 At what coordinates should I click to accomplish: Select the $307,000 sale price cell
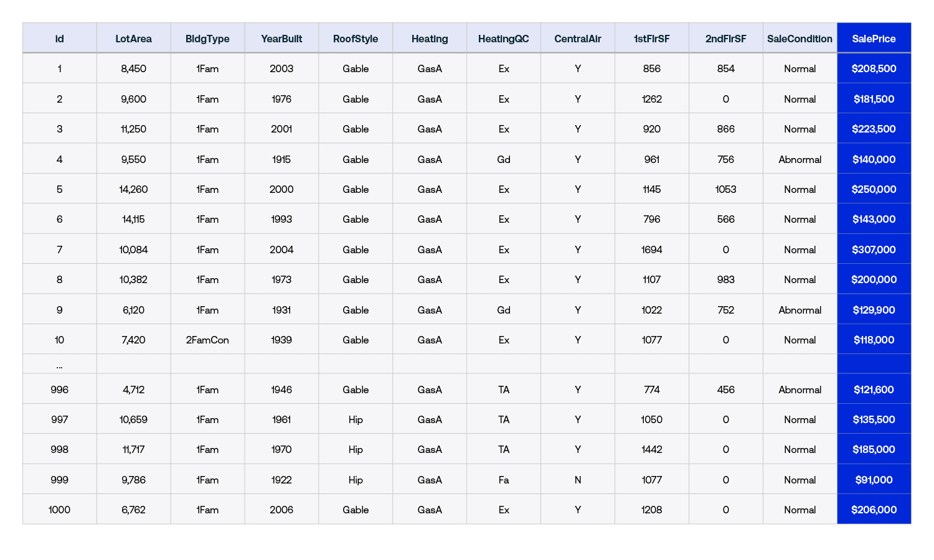874,250
